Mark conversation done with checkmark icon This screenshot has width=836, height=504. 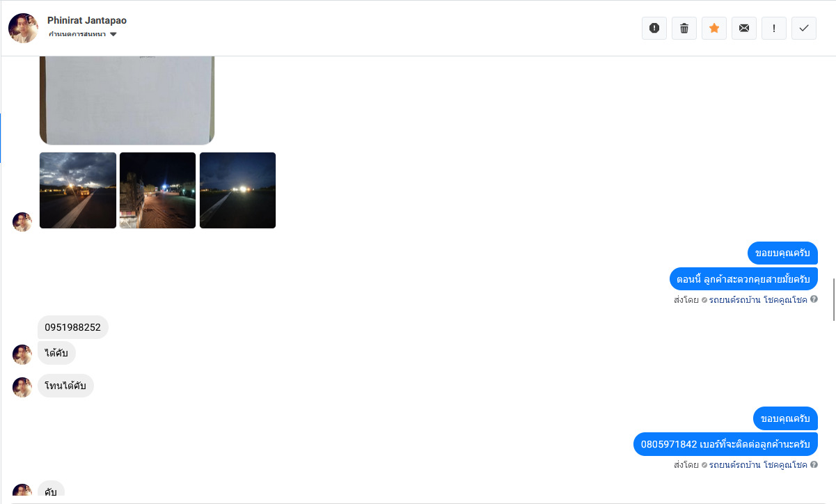[x=804, y=28]
